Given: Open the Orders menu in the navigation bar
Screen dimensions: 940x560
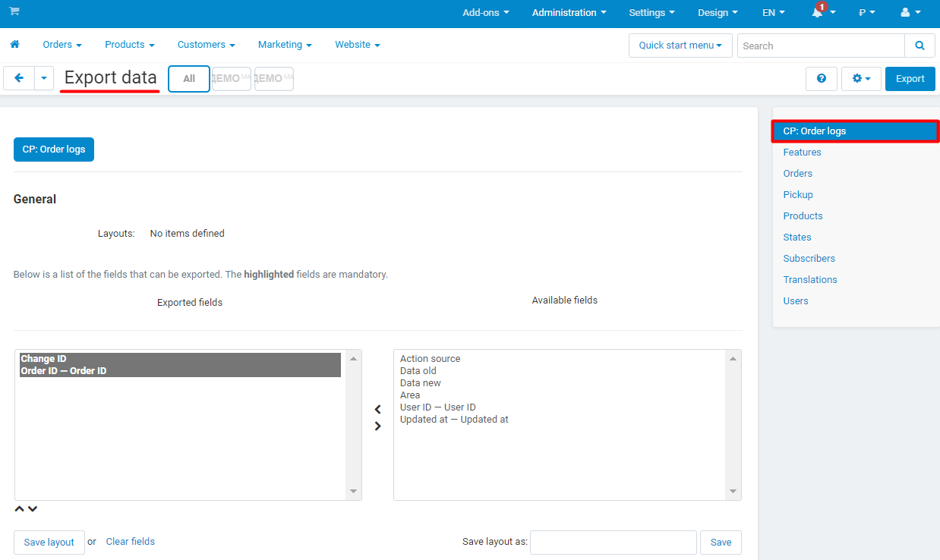Looking at the screenshot, I should [x=62, y=45].
